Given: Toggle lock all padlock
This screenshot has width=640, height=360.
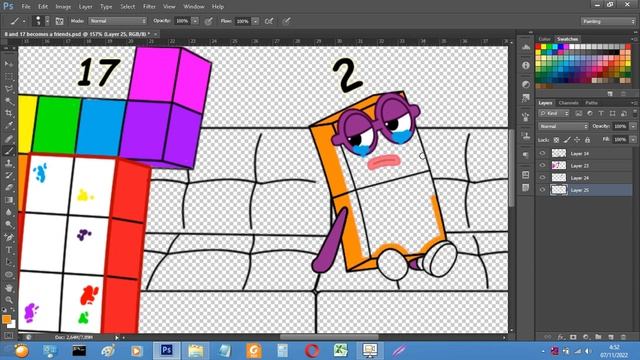Looking at the screenshot, I should 587,140.
